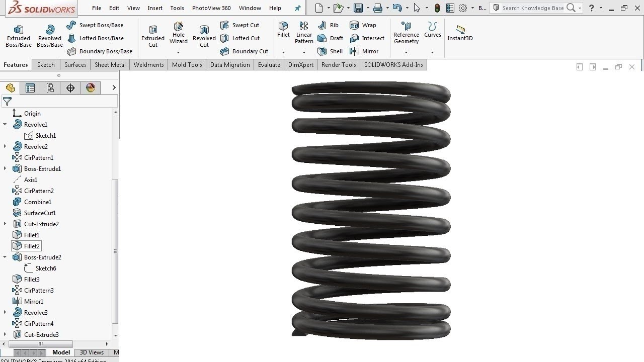
Task: Click the Rebuild traffic light icon
Action: point(437,8)
